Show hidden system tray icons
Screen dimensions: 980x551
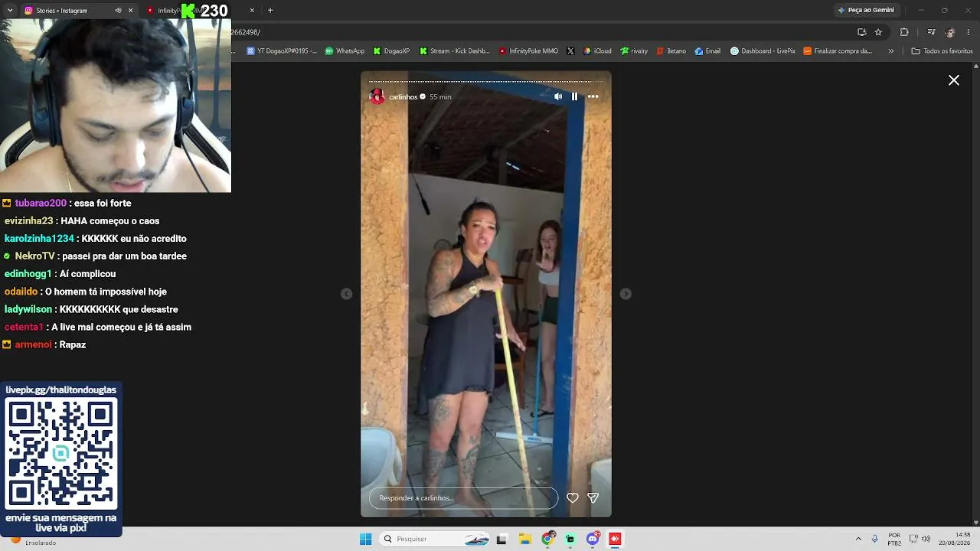[x=858, y=539]
